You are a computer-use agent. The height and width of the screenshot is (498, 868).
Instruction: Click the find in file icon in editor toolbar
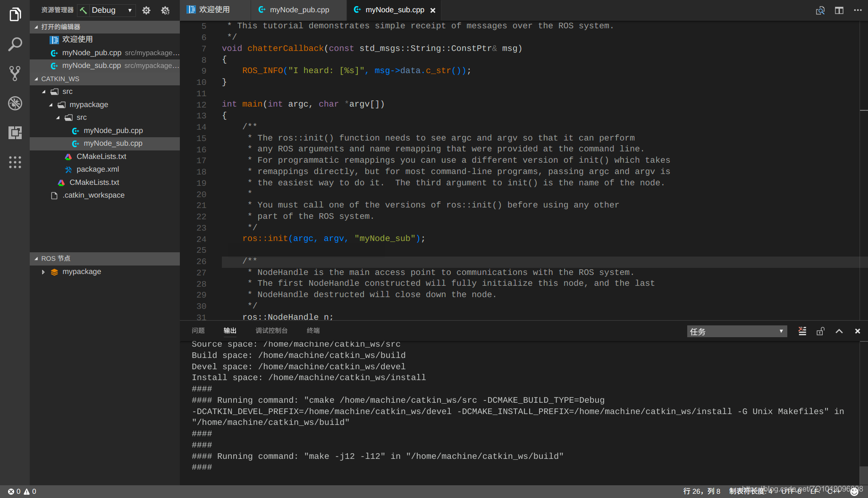(x=820, y=10)
